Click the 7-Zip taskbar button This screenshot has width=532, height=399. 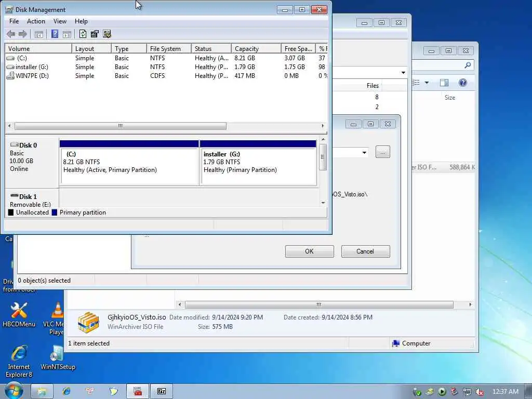(162, 392)
